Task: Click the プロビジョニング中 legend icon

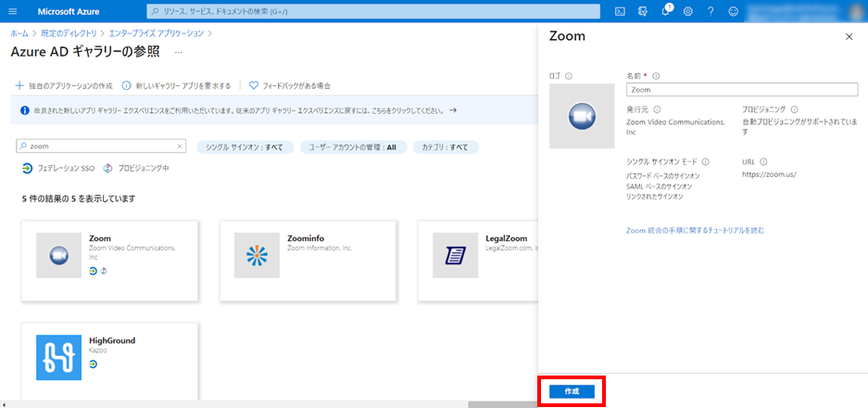Action: [x=108, y=168]
